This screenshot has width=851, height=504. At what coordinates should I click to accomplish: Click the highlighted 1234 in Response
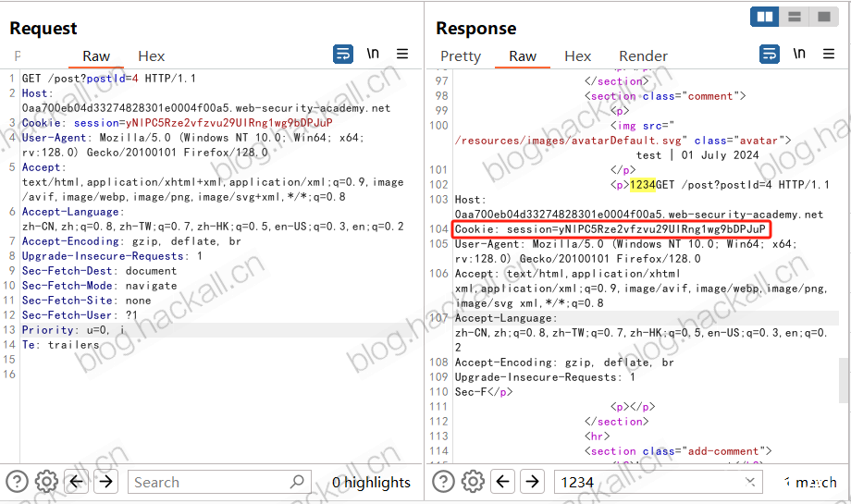coord(643,185)
